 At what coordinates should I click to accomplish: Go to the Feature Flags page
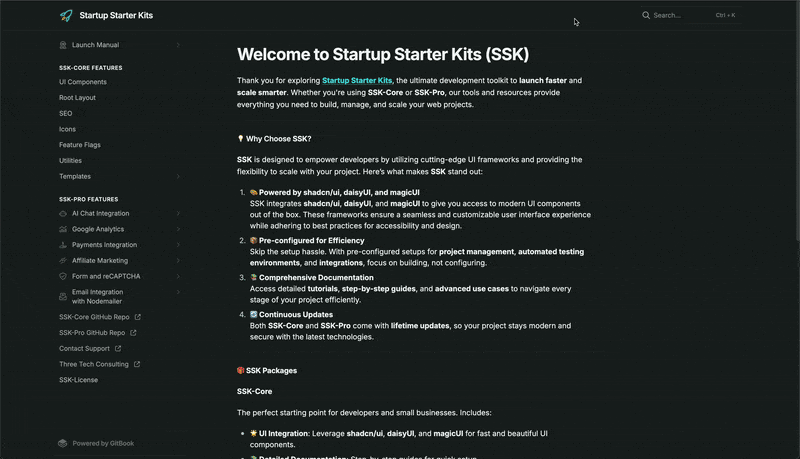click(80, 145)
